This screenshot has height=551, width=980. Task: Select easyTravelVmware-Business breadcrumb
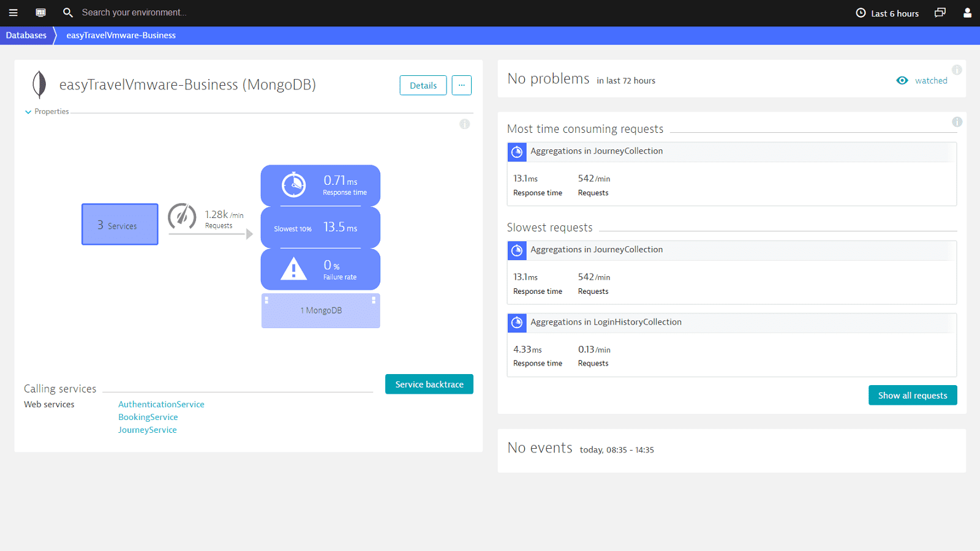coord(121,36)
